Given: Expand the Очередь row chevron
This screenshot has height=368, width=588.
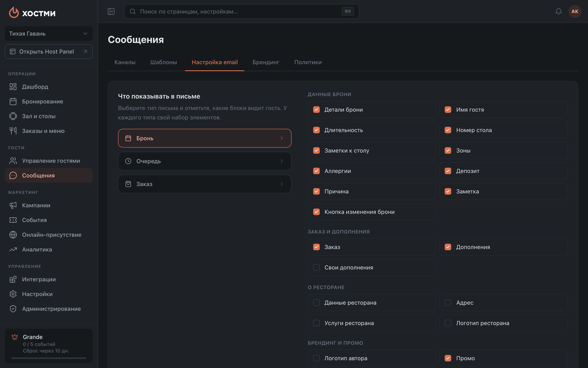Looking at the screenshot, I should point(282,161).
